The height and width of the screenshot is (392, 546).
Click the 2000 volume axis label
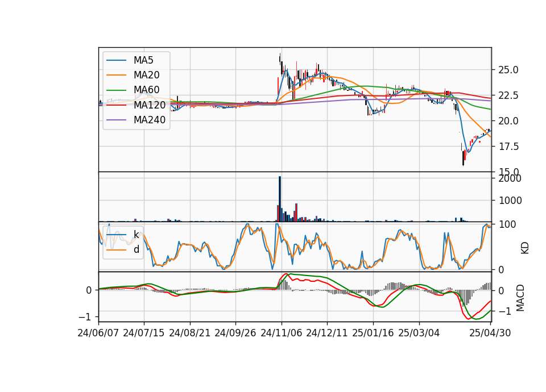(510, 178)
